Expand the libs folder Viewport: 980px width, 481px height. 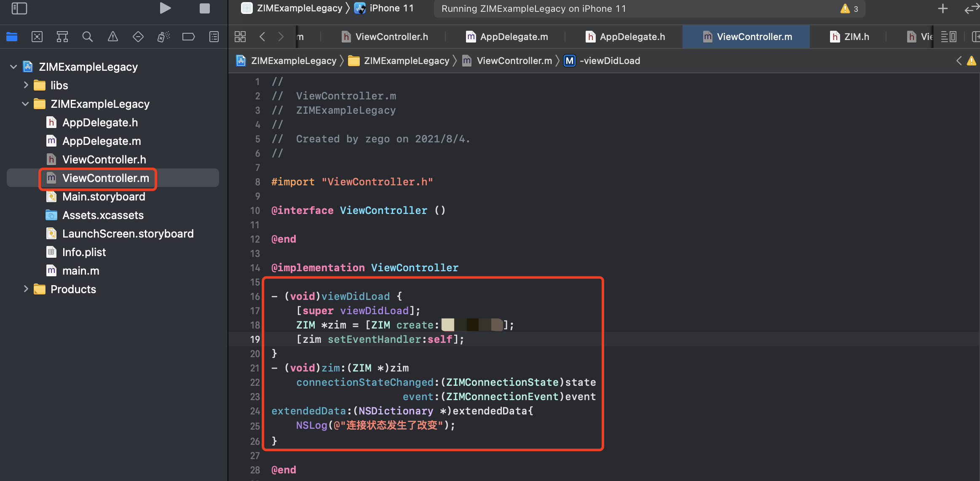[x=26, y=85]
